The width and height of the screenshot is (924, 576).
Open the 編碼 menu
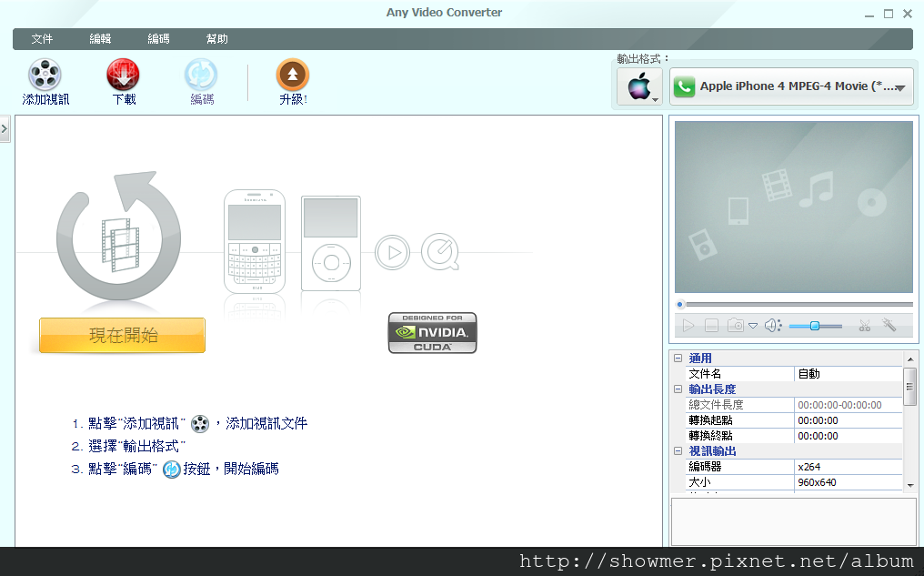158,39
